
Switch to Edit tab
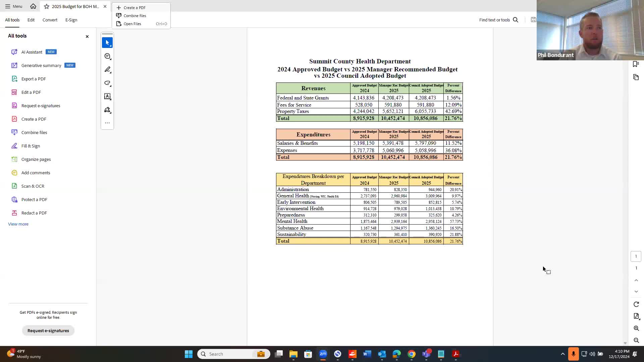31,20
